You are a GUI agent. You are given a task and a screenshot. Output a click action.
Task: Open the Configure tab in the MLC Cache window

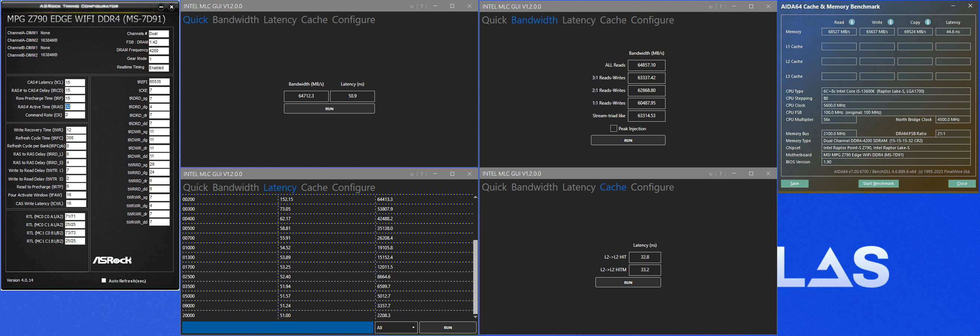click(652, 188)
